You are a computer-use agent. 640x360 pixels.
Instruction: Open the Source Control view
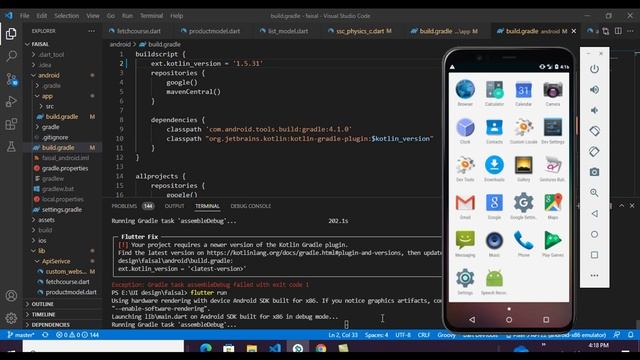(11, 79)
